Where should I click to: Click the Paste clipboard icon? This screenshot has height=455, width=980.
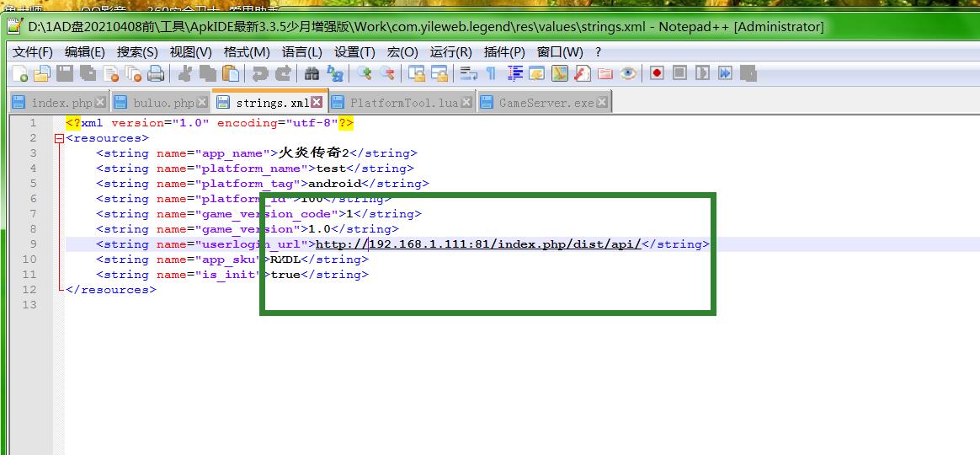(x=230, y=74)
